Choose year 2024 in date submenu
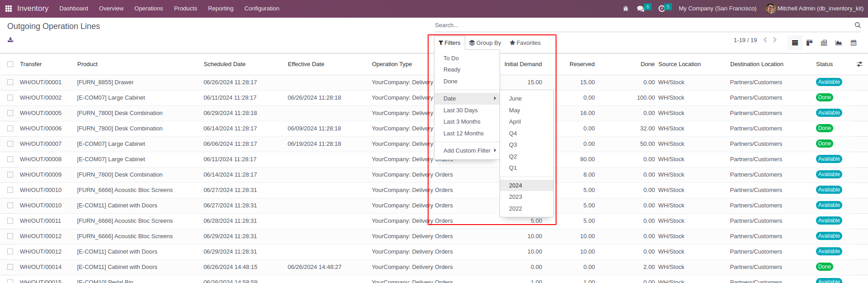 coord(527,186)
